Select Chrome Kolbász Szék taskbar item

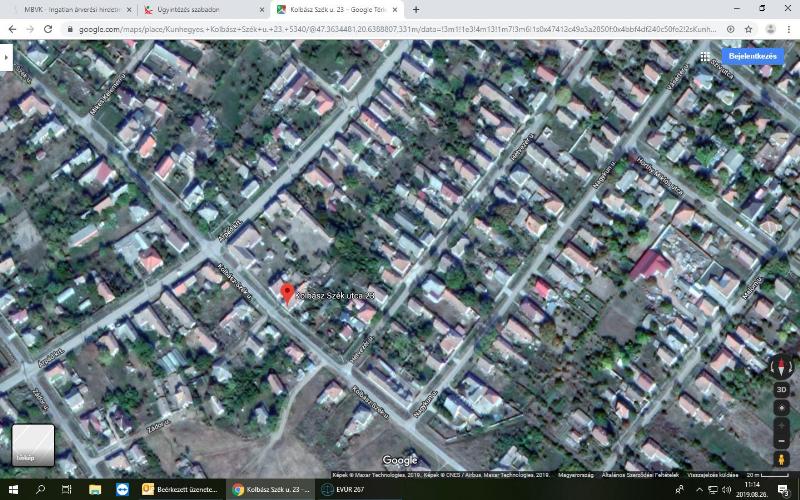pyautogui.click(x=270, y=490)
